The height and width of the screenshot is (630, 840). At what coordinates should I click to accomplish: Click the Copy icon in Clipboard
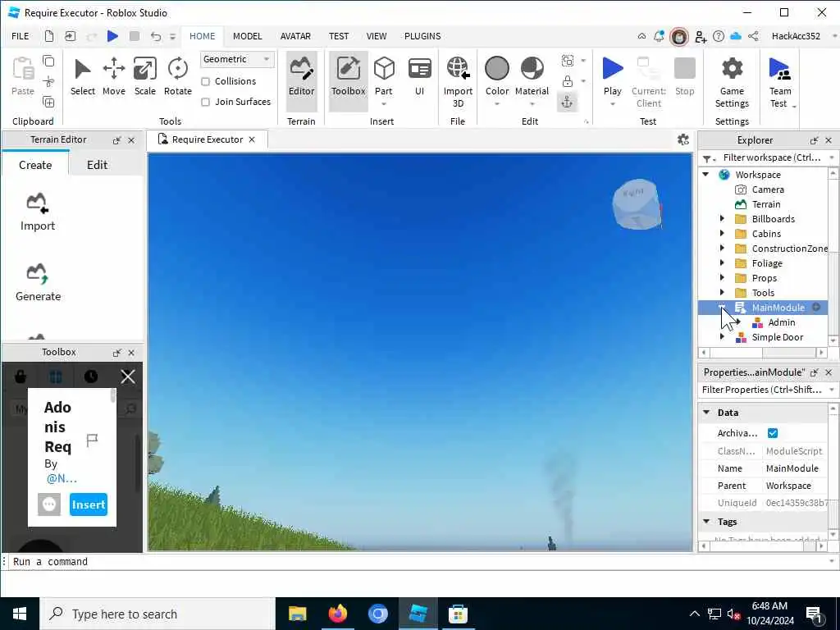48,61
